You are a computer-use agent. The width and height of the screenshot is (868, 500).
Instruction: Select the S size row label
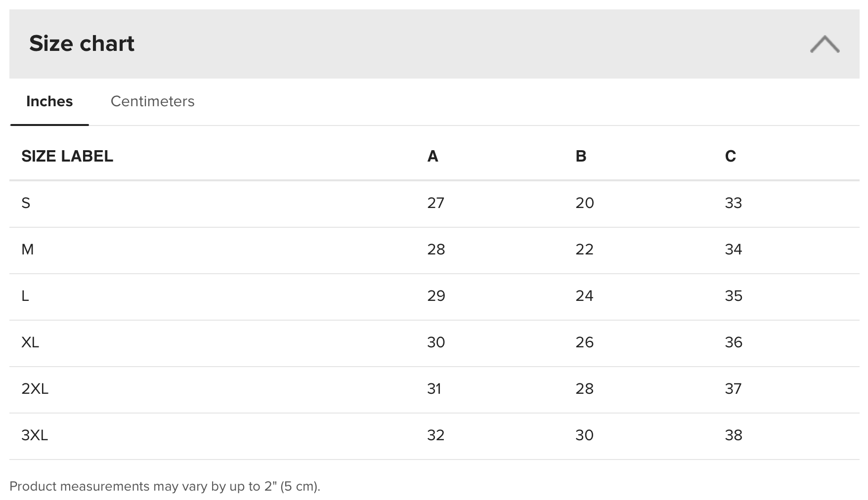[x=26, y=203]
